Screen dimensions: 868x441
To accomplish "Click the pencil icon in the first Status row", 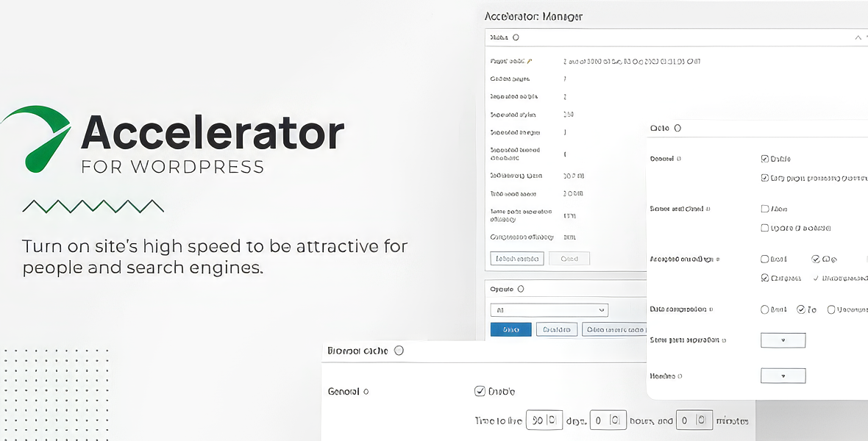I will point(529,61).
